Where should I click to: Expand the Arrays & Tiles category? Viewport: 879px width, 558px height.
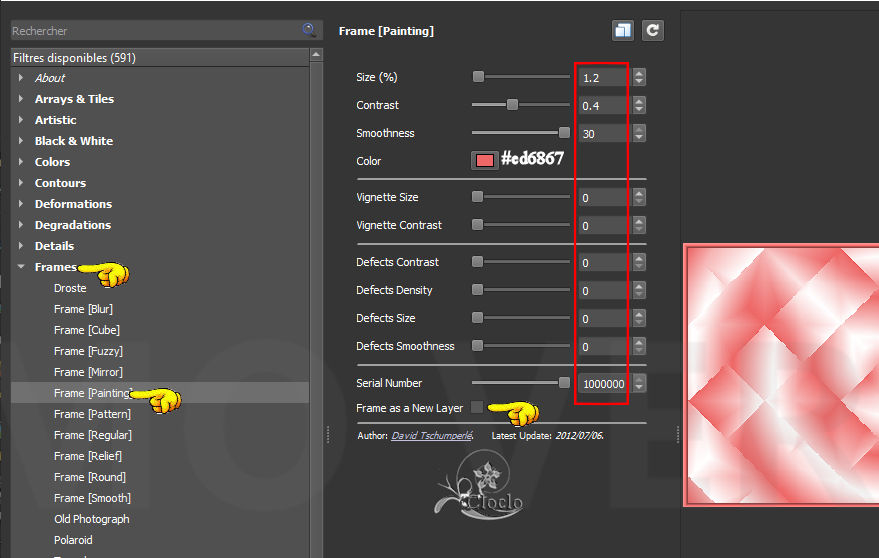[20, 99]
